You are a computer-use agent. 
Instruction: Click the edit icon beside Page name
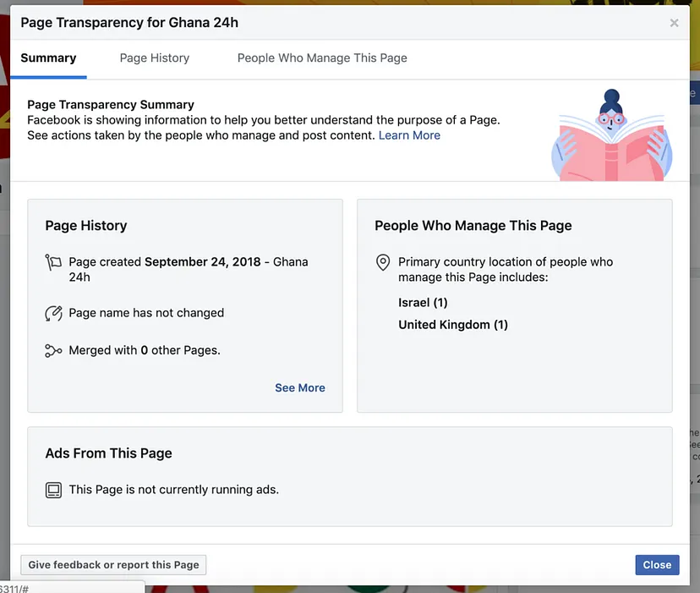click(53, 313)
